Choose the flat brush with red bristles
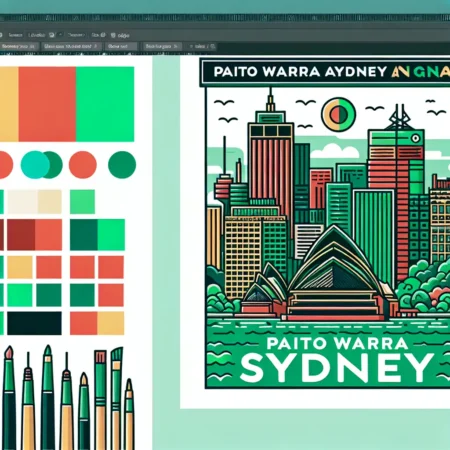Viewport: 450px width, 450px height. point(100,400)
